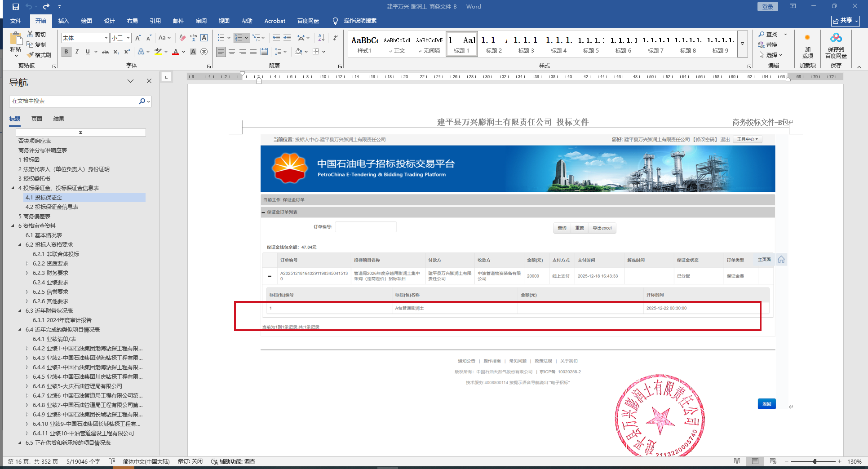The width and height of the screenshot is (868, 469).
Task: Open the paragraph settings dialog launcher
Action: pos(340,66)
